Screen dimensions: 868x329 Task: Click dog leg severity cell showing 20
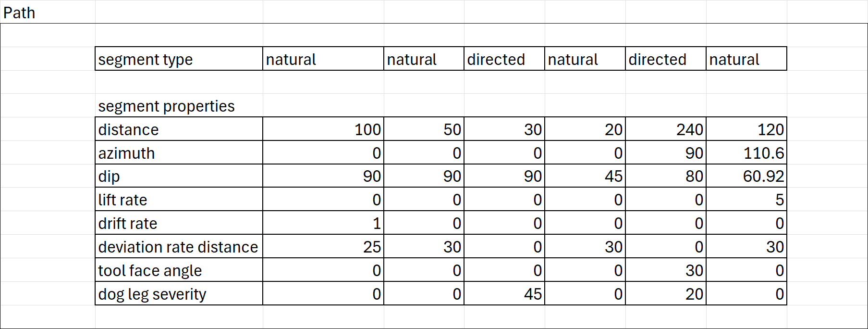(666, 293)
